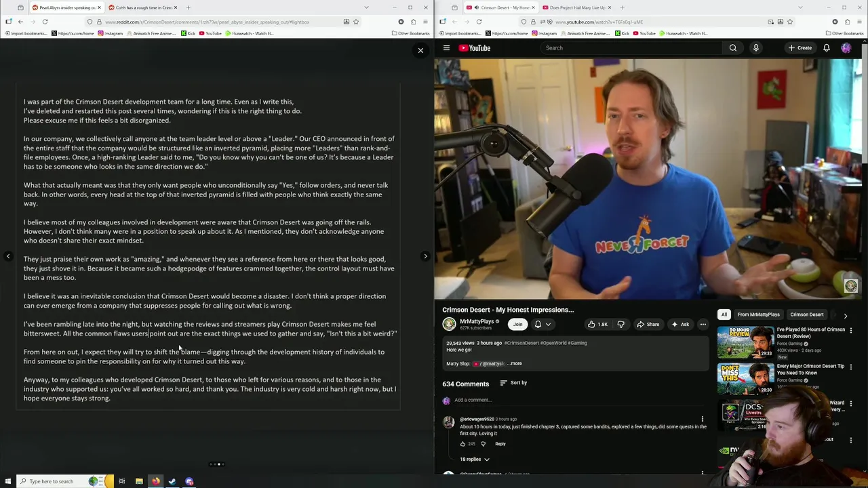List all tabs dropdown in the Reddit window
This screenshot has height=488, width=868.
366,7
